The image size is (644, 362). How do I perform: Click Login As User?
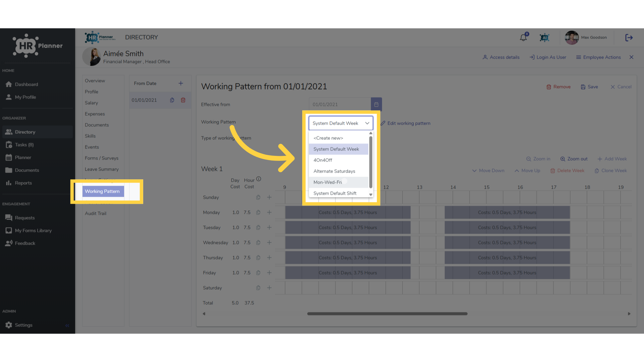548,57
